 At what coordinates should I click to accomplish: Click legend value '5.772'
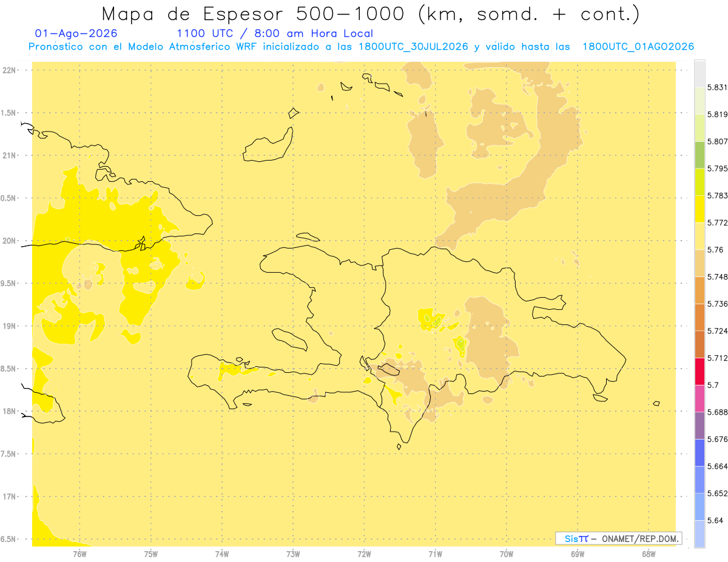(718, 222)
